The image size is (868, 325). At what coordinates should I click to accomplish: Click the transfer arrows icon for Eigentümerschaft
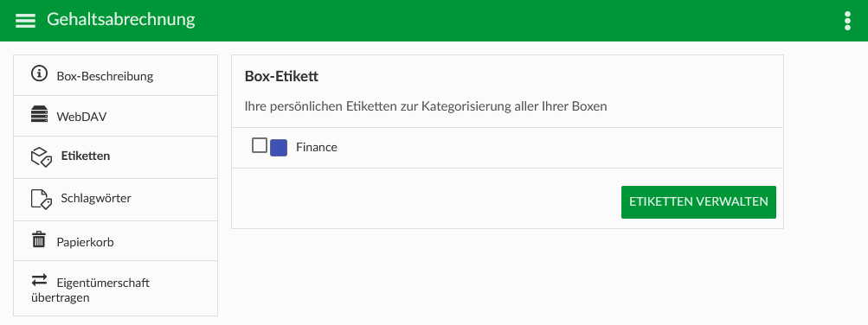(39, 280)
